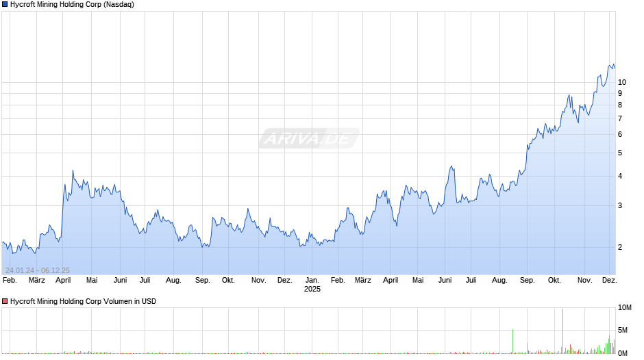The width and height of the screenshot is (644, 360).
Task: Click the price axis label '10'
Action: 622,82
